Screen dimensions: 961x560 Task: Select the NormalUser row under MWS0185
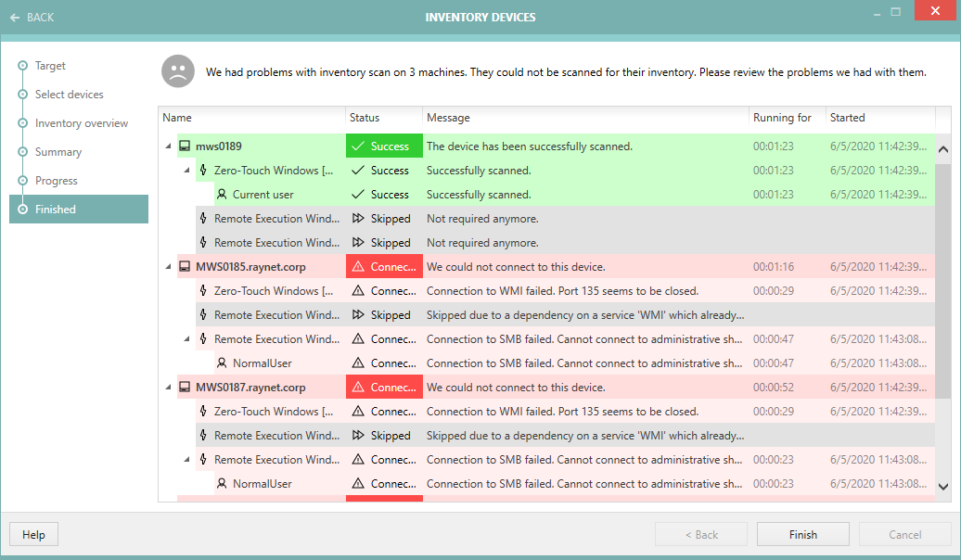coord(262,363)
